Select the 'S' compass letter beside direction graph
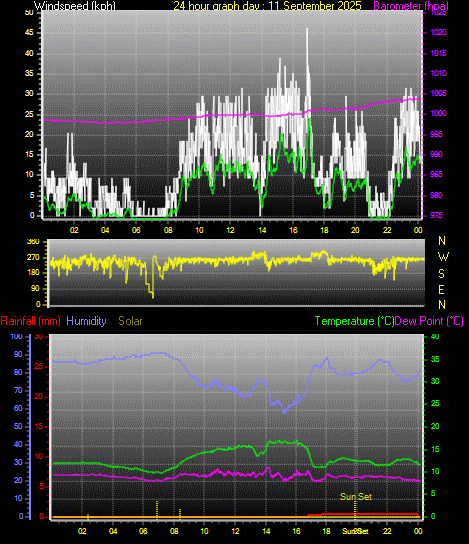The height and width of the screenshot is (544, 469). (441, 273)
